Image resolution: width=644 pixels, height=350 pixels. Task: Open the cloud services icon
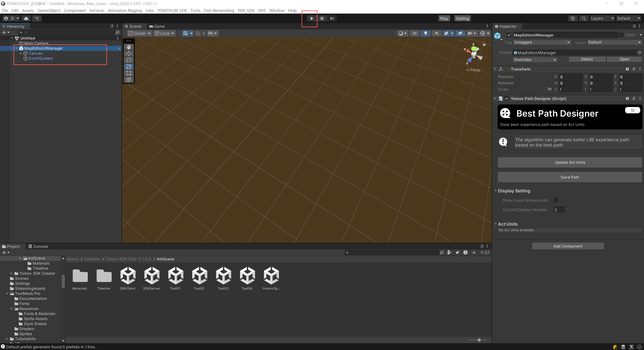click(x=26, y=18)
